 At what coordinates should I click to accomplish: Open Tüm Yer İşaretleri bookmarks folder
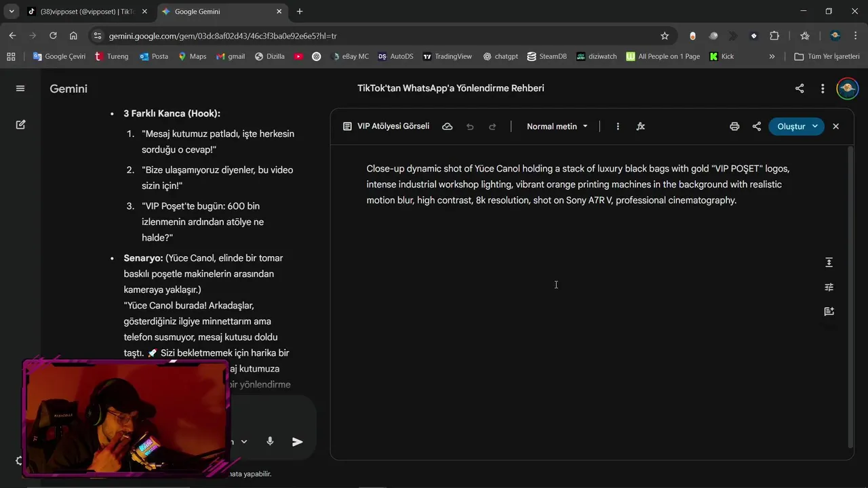pos(827,56)
